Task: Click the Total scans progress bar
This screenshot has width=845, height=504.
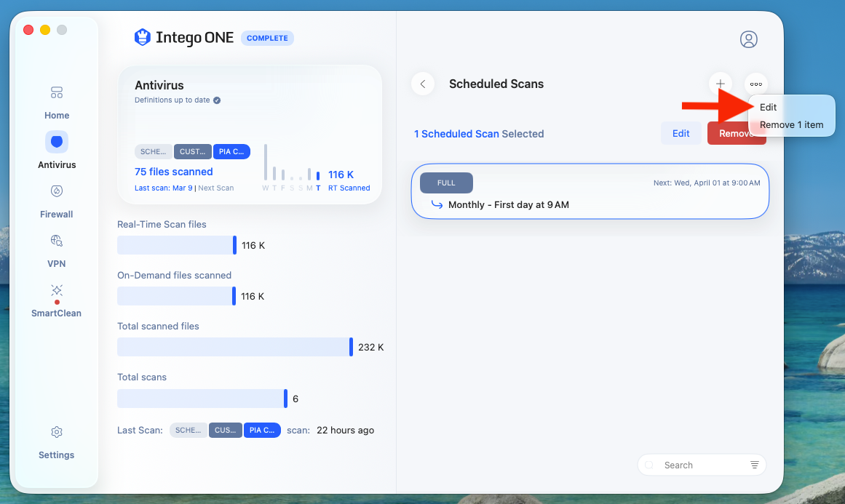Action: coord(202,399)
